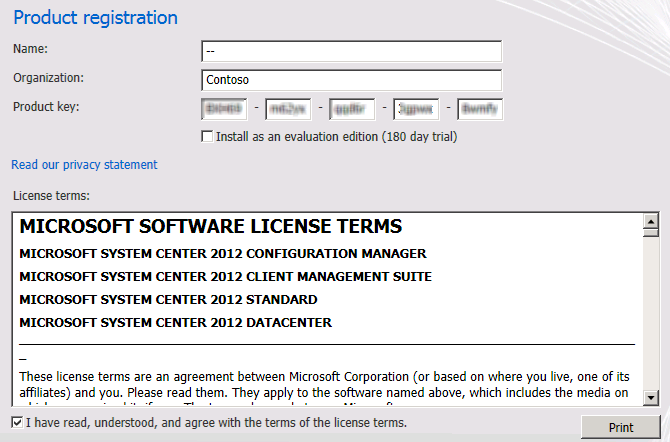The image size is (670, 442).
Task: Enable Install as an evaluation edition checkbox
Action: 207,136
